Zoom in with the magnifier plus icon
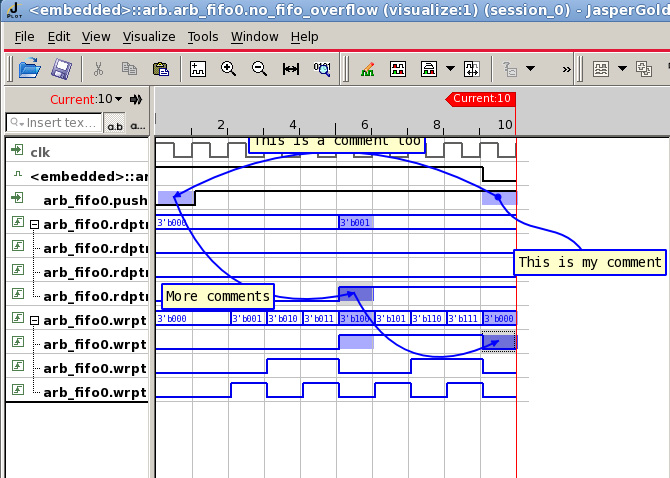670x478 pixels. (229, 69)
